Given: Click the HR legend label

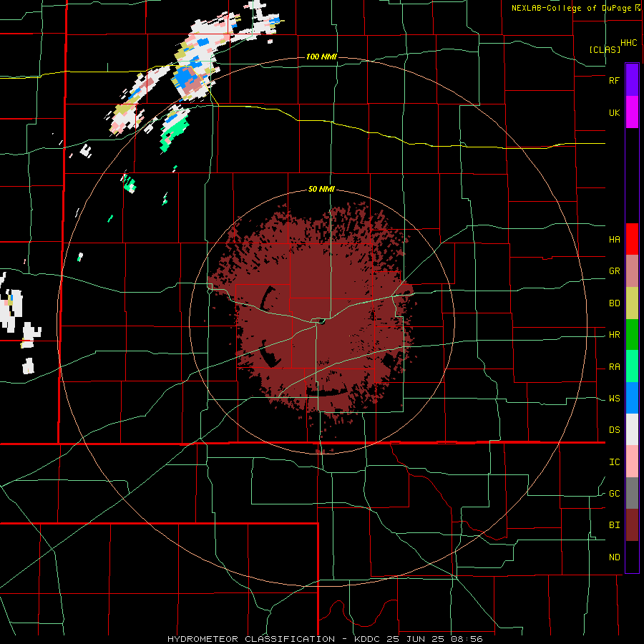Looking at the screenshot, I should [614, 335].
